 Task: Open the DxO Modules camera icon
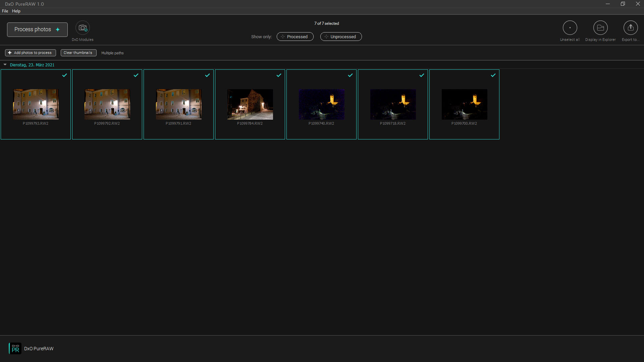[x=83, y=28]
